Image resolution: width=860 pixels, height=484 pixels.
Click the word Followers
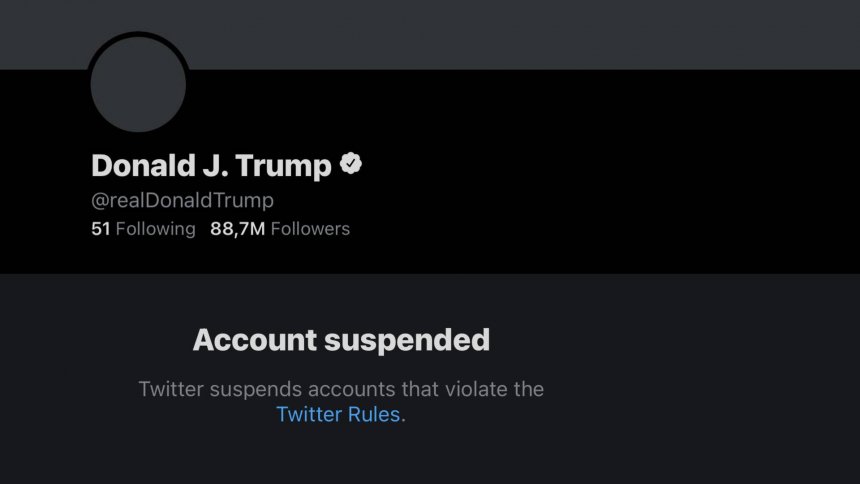(x=310, y=229)
